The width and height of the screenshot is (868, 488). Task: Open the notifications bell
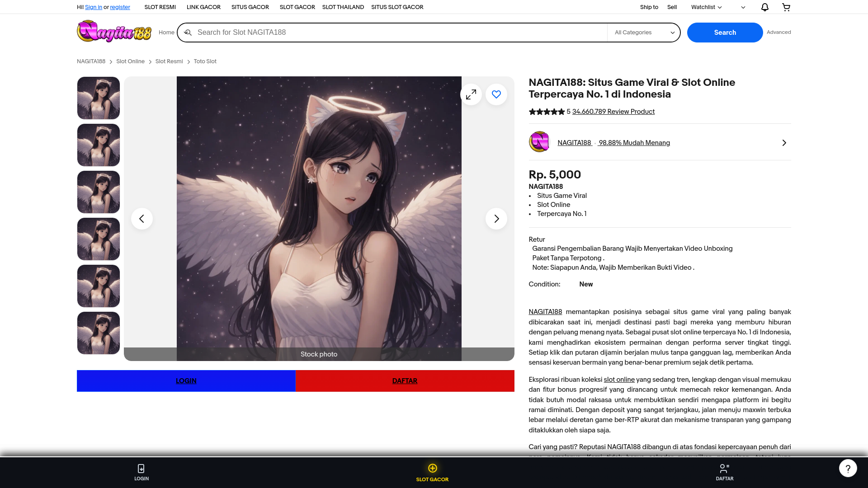[765, 7]
